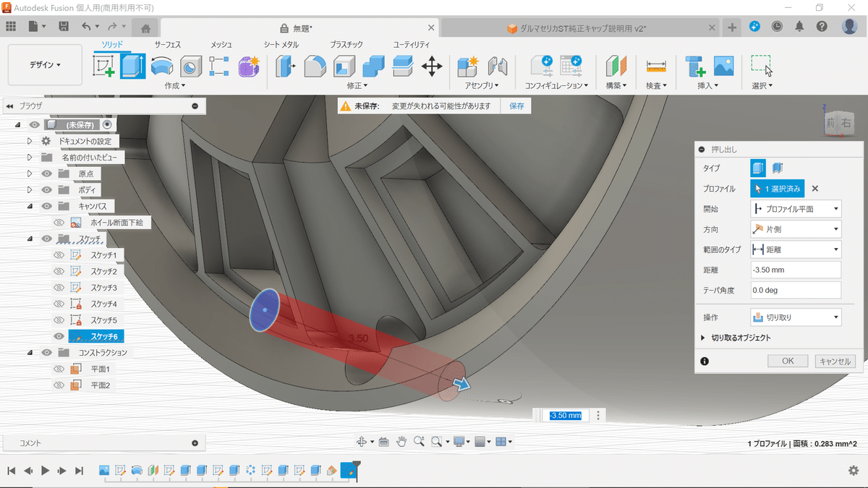The image size is (868, 488).
Task: Toggle visibility of スケッチ2
Action: pyautogui.click(x=59, y=271)
